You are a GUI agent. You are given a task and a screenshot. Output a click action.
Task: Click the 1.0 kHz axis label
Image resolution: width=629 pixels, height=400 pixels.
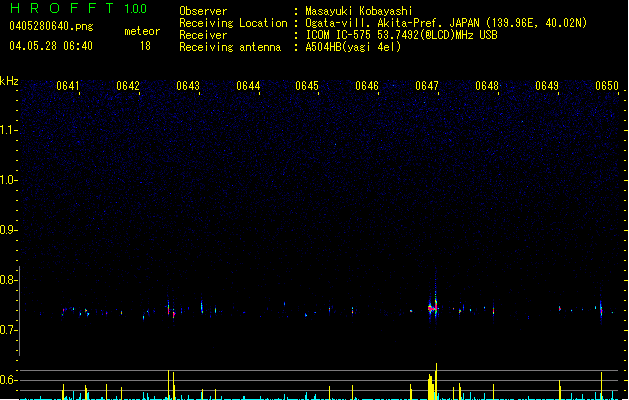tap(8, 180)
